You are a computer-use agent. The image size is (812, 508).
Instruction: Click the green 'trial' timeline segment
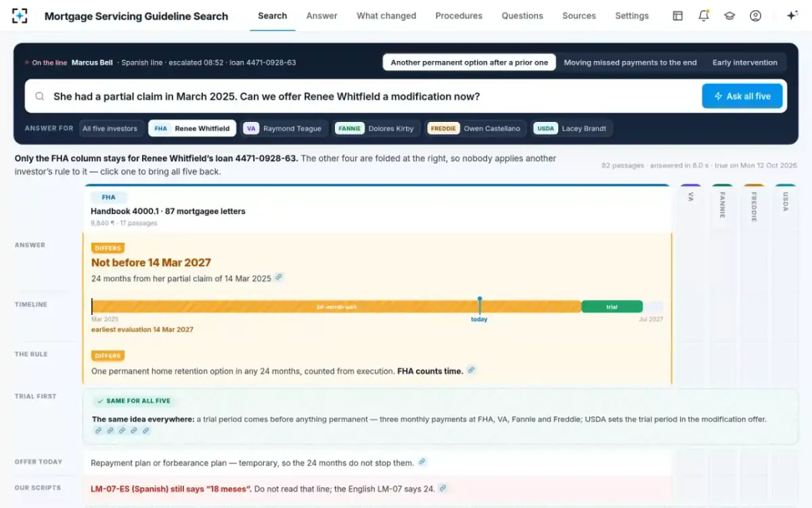[612, 307]
